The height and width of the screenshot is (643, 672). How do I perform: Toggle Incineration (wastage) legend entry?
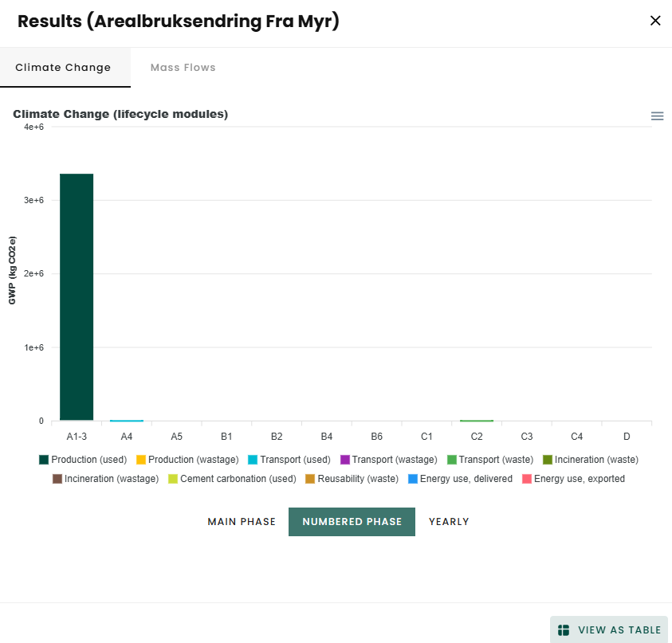(105, 479)
